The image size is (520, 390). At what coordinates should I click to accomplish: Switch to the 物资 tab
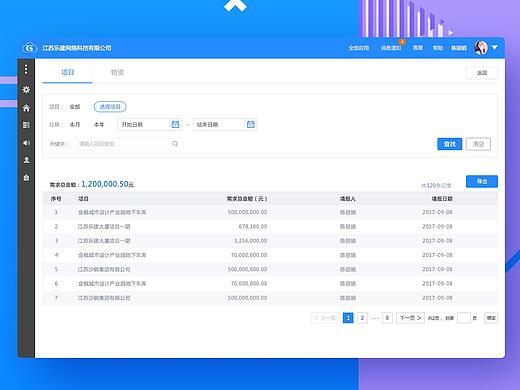(x=117, y=72)
